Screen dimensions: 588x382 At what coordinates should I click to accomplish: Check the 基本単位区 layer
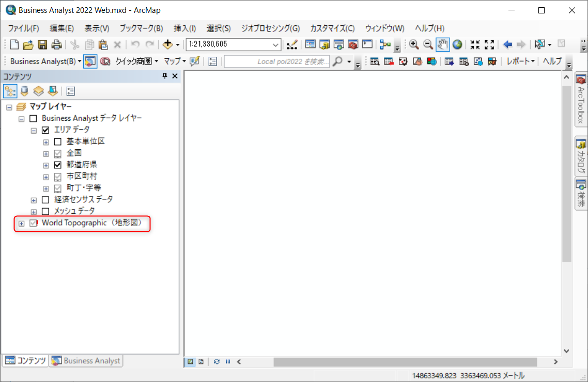[x=58, y=142]
